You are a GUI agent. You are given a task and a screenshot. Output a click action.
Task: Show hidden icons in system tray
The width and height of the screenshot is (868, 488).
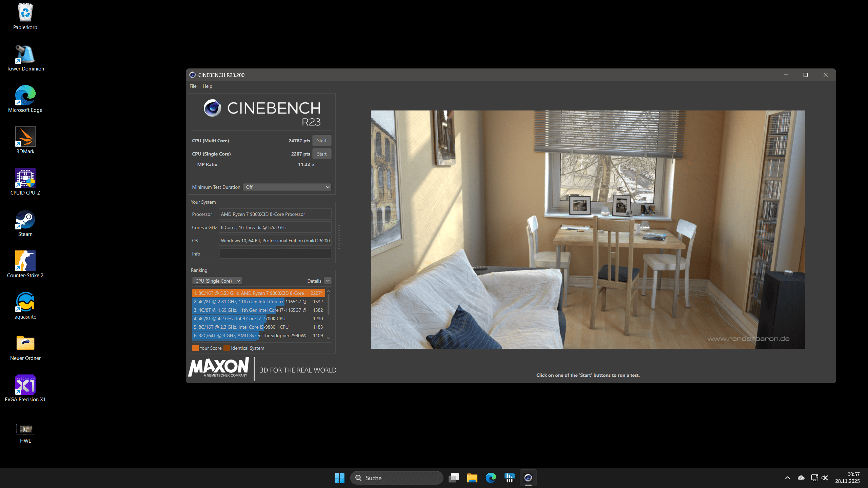coord(788,478)
